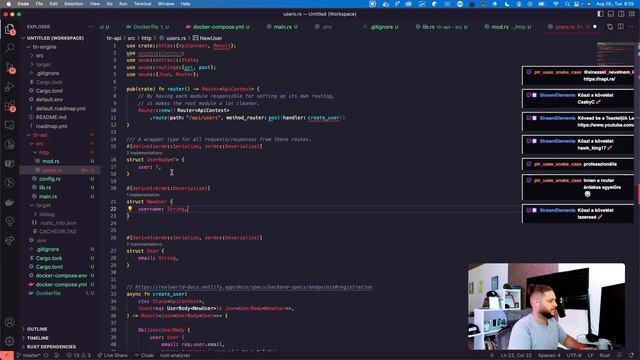The image size is (640, 360).
Task: Open roadmap.yml in the file tree
Action: pos(51,126)
